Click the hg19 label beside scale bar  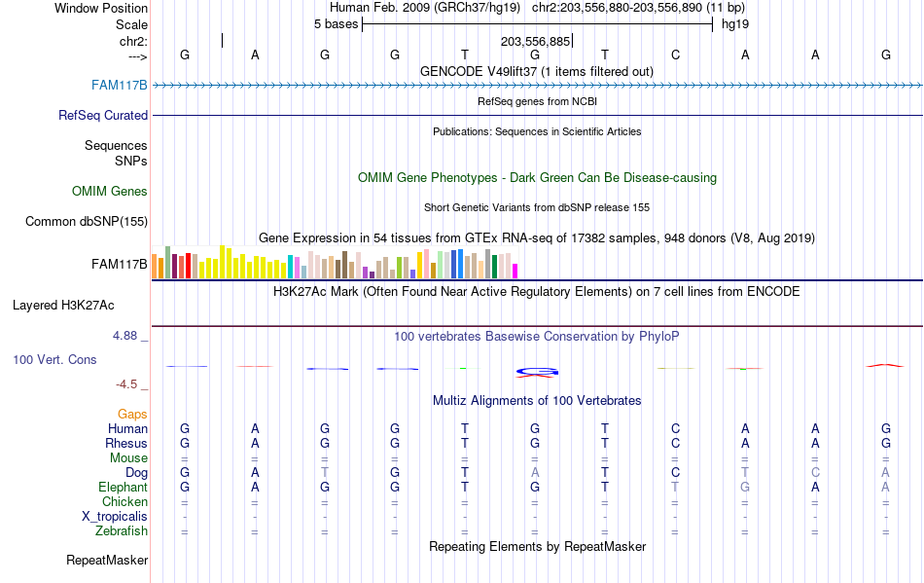click(735, 24)
